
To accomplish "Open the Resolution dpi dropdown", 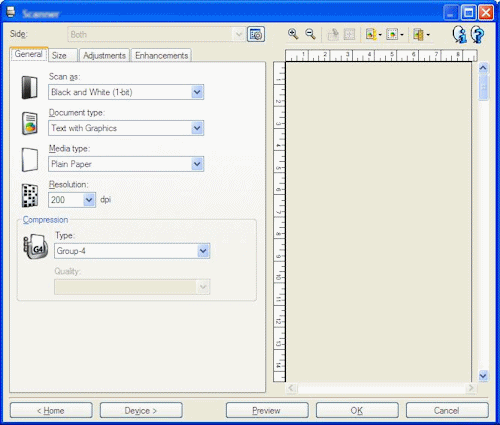I will click(x=89, y=200).
